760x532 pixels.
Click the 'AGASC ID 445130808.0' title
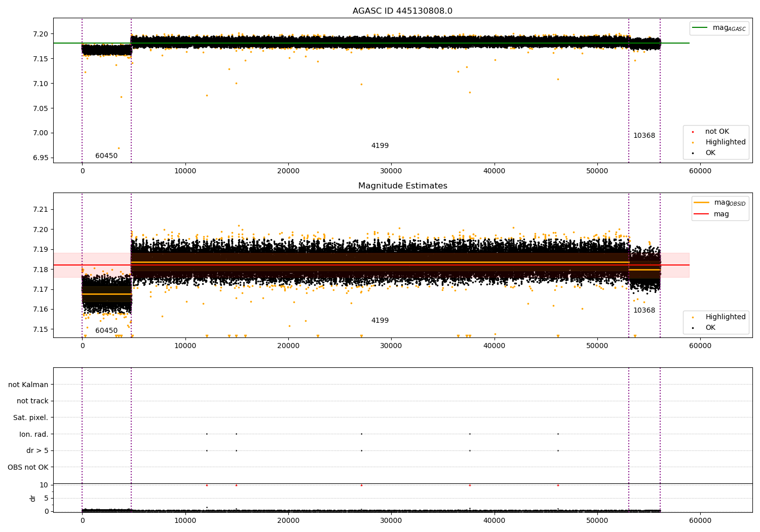pos(402,11)
